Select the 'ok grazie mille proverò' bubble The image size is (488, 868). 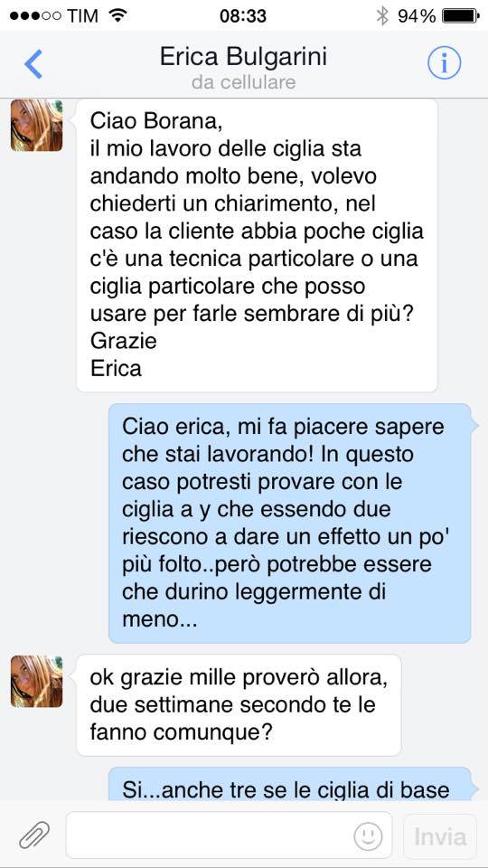(x=239, y=705)
